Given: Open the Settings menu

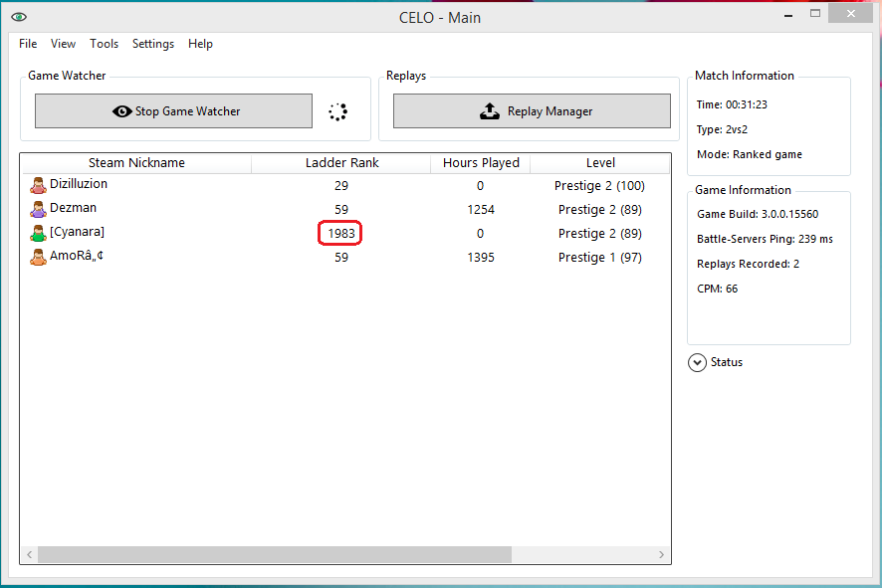Looking at the screenshot, I should 153,44.
